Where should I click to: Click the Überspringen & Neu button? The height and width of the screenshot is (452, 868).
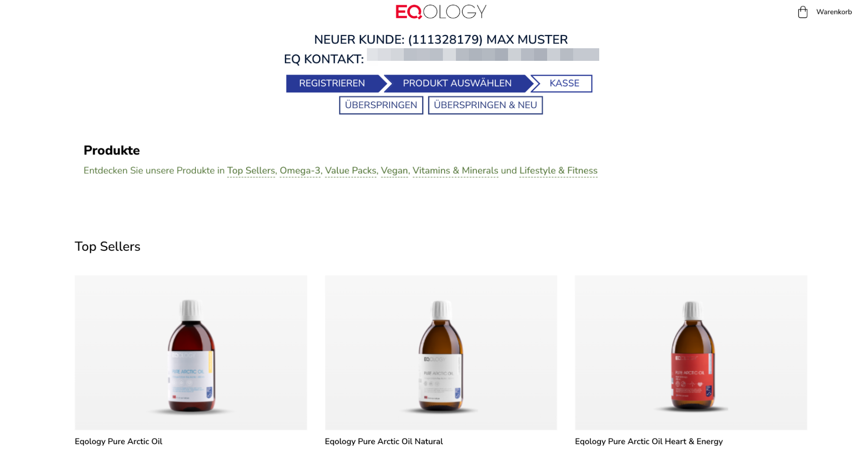pyautogui.click(x=485, y=105)
